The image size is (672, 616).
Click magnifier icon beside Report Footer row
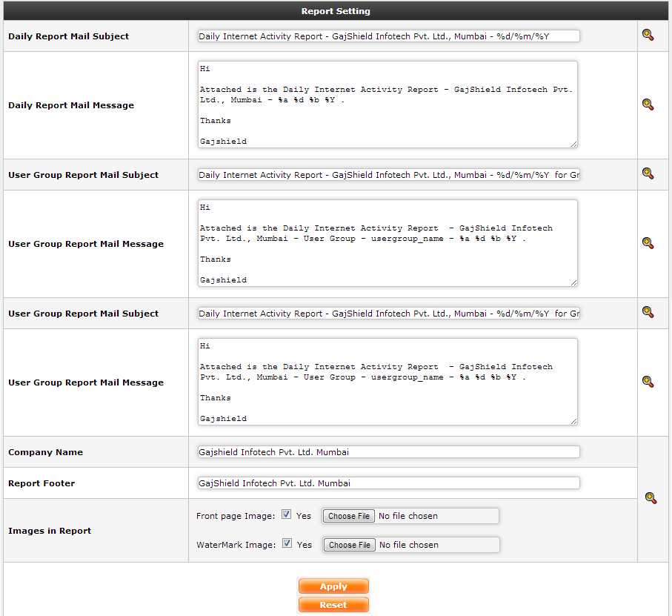click(650, 498)
